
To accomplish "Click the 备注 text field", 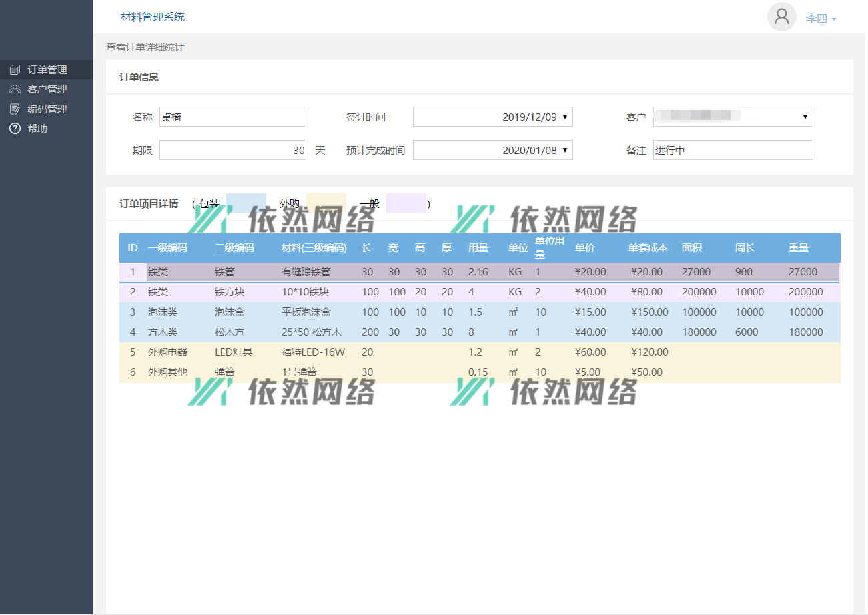I will 733,151.
